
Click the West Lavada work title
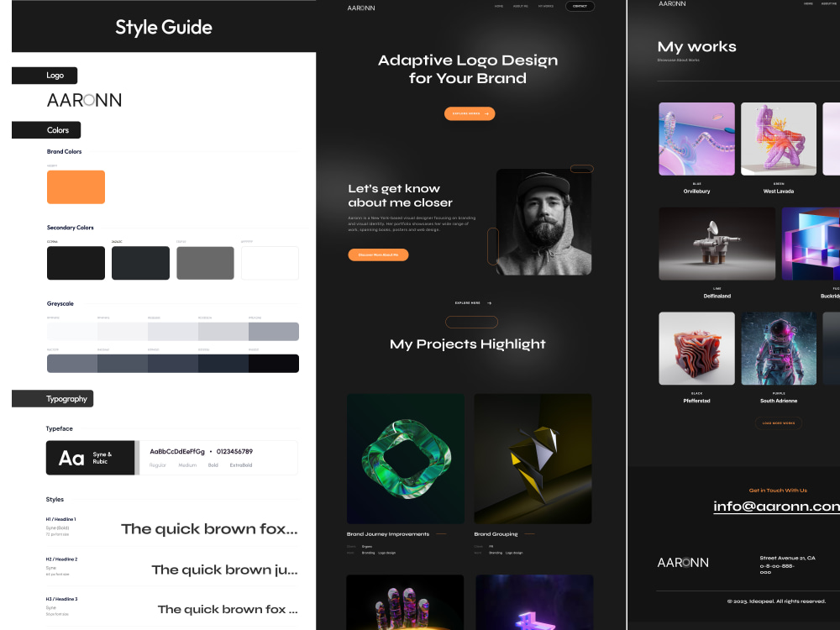(779, 192)
